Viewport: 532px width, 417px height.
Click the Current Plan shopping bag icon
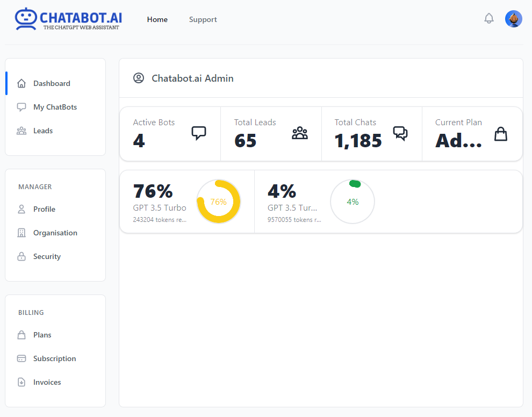500,133
